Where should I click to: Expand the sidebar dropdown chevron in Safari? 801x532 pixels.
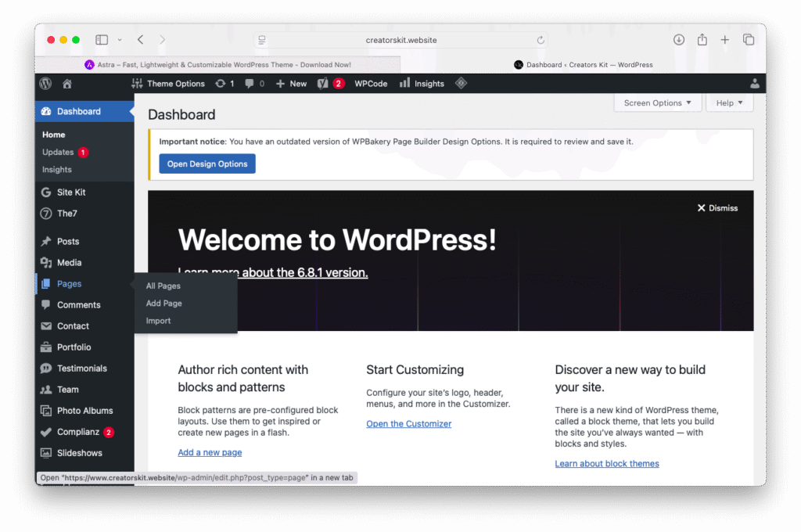coord(120,39)
